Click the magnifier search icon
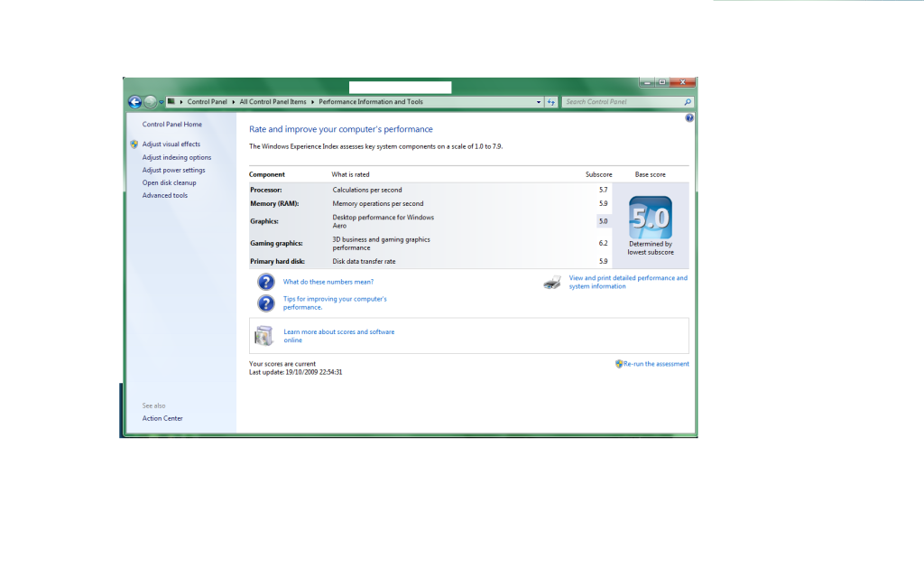924x578 pixels. (687, 102)
